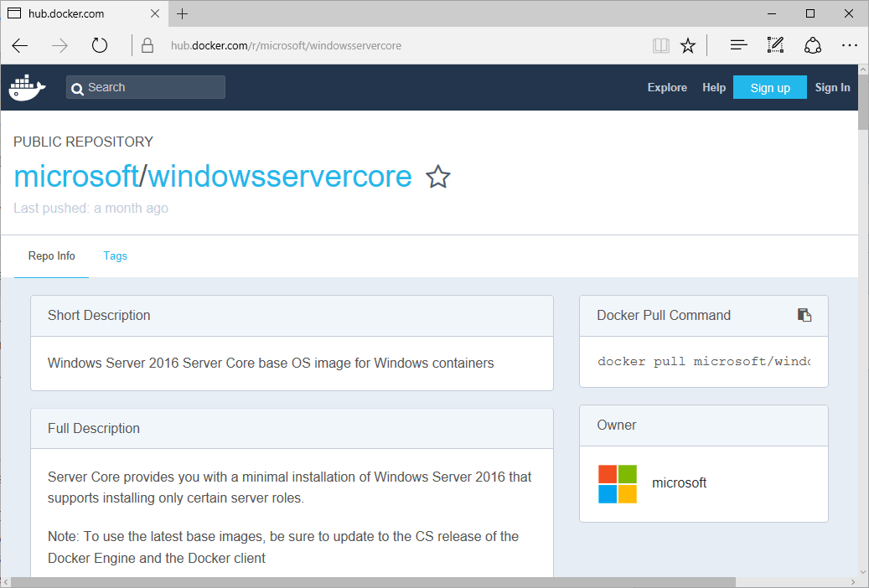Make a Web Note
Image resolution: width=869 pixels, height=588 pixels.
coord(775,45)
